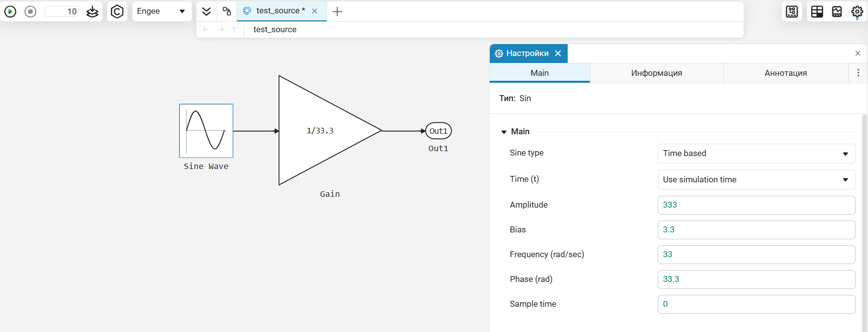Click the top-right settings gear icon
This screenshot has width=868, height=332.
[x=857, y=11]
